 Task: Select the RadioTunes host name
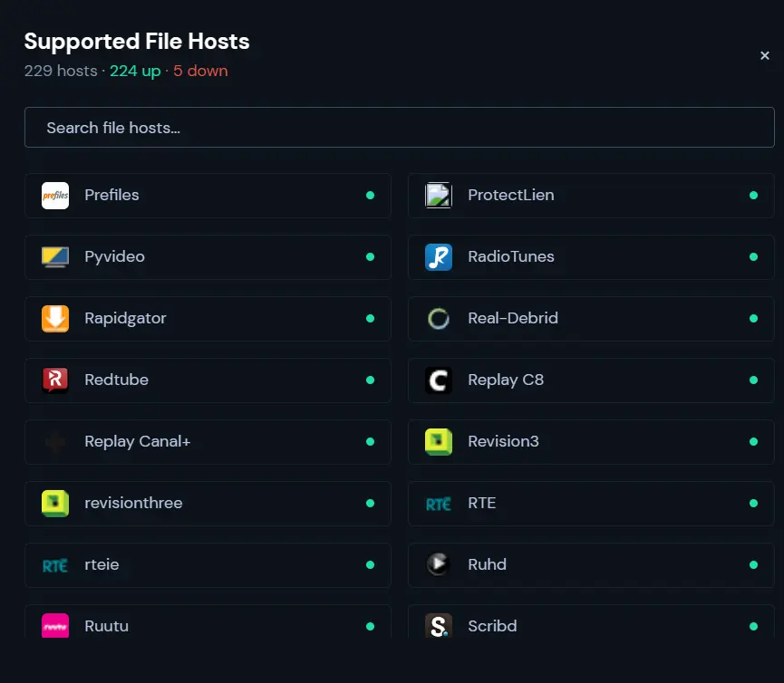point(511,256)
